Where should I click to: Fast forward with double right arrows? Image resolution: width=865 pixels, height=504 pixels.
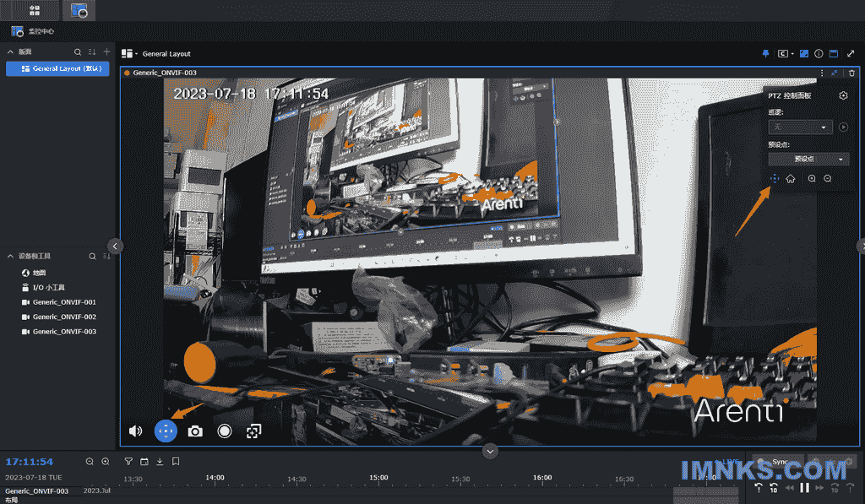[x=819, y=487]
